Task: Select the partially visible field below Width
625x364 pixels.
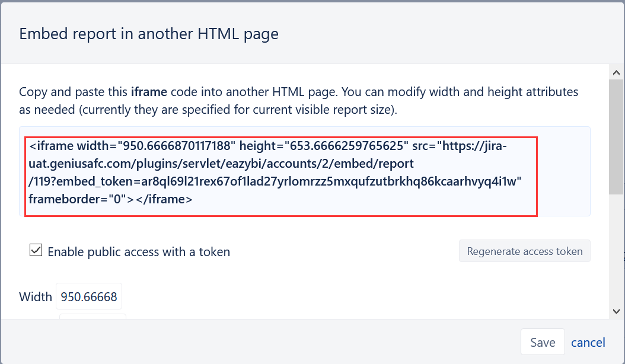Action: (93, 317)
